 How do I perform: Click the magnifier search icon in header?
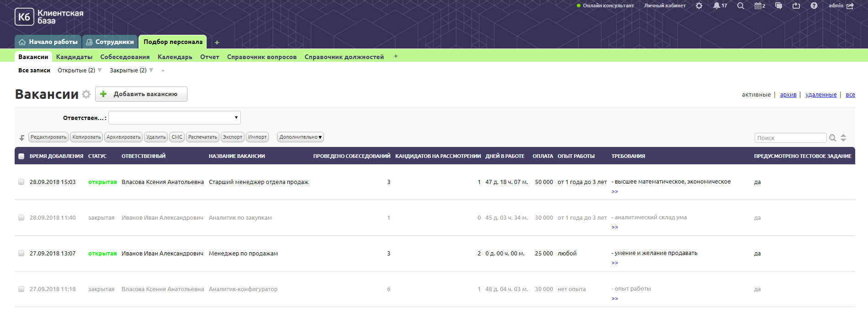[740, 6]
